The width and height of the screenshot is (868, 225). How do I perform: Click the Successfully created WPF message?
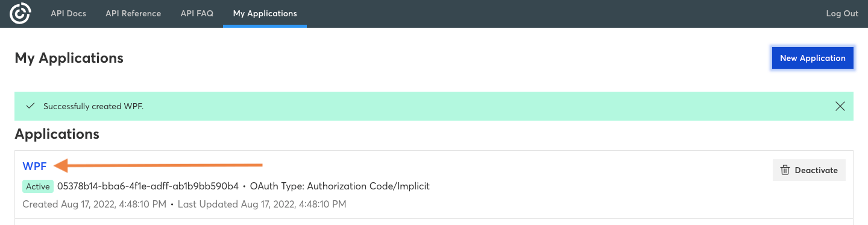(x=93, y=106)
